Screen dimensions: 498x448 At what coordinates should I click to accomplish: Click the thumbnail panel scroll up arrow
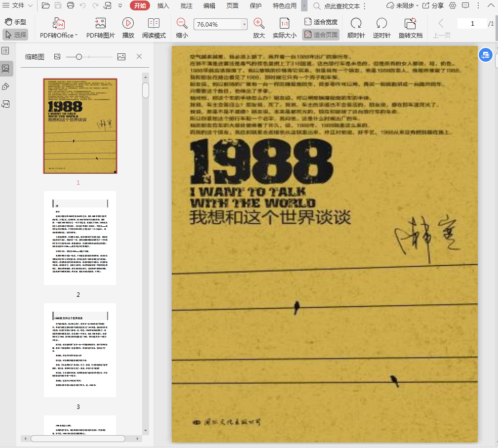coord(146,77)
